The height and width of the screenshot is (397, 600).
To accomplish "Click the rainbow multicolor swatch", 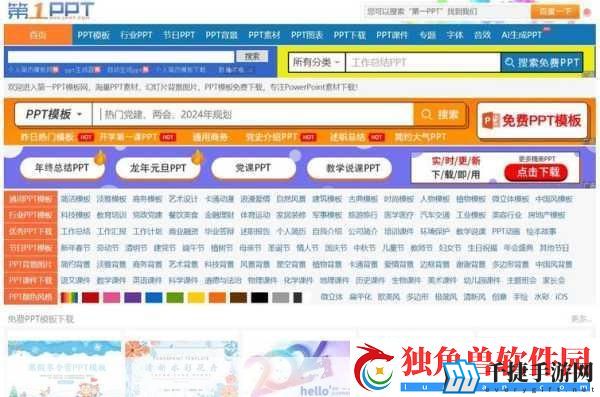I will point(69,297).
